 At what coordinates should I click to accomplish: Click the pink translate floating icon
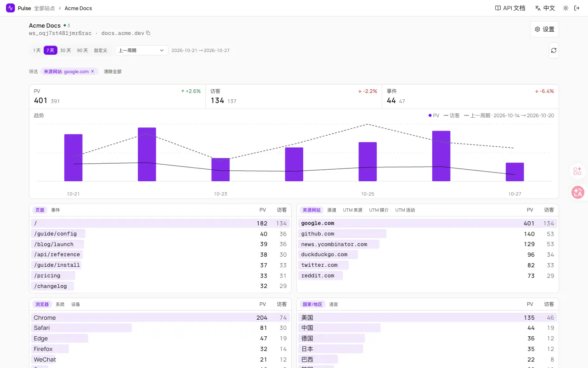577,192
